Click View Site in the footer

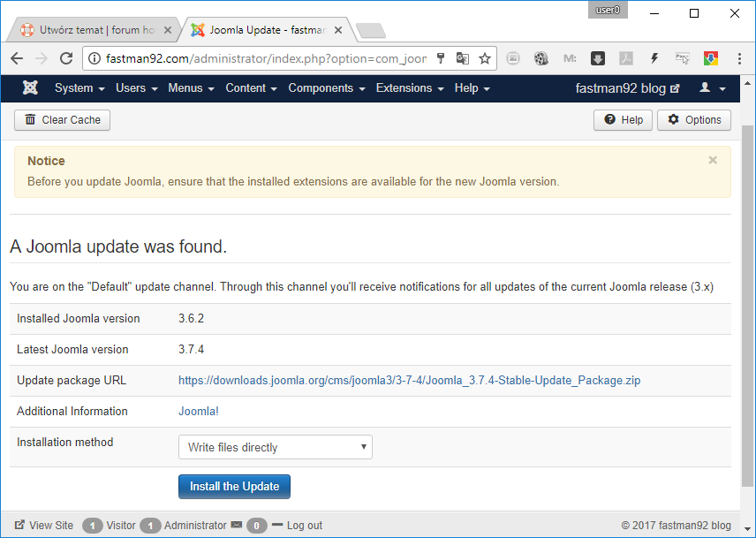coord(44,525)
